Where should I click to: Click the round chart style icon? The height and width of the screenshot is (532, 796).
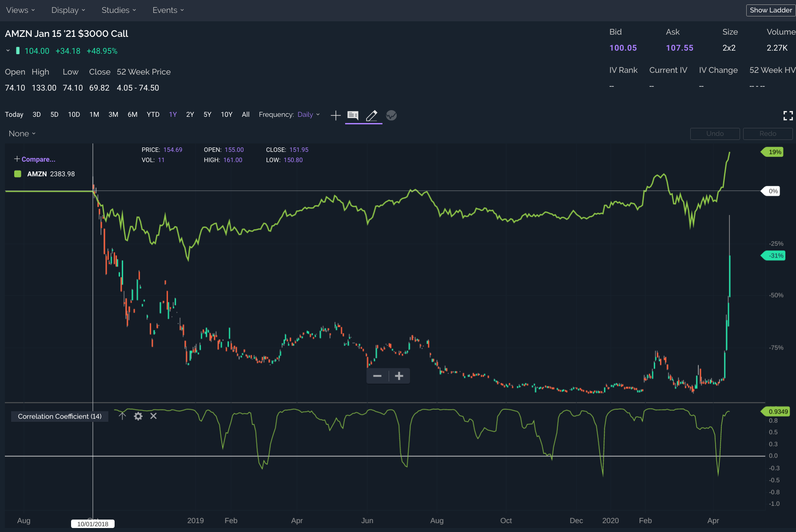coord(391,115)
